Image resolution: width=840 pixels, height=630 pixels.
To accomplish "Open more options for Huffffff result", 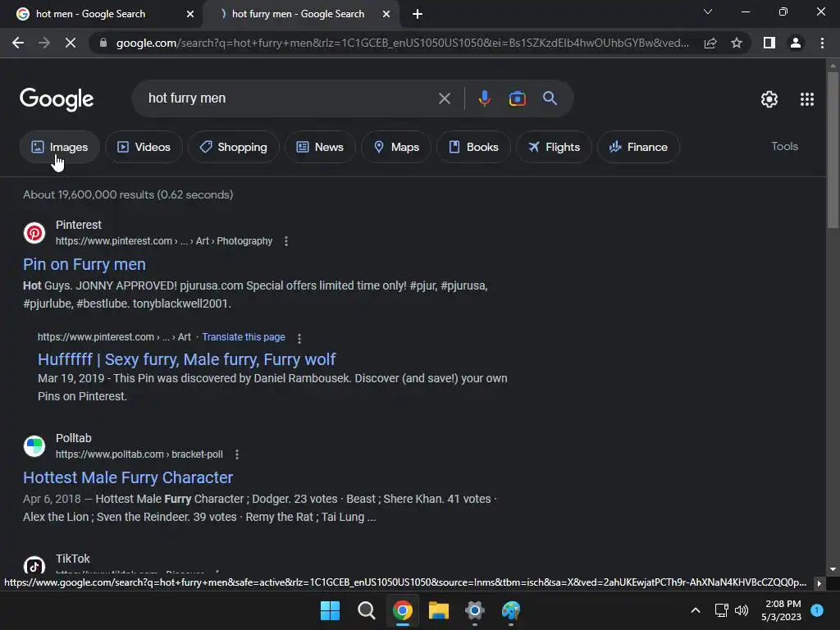I will (299, 338).
